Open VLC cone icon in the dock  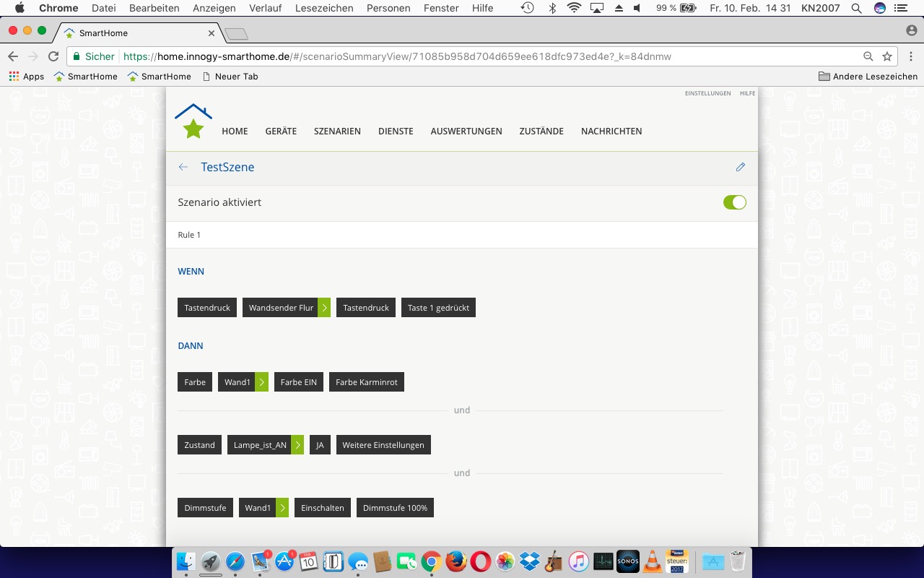[x=653, y=561]
